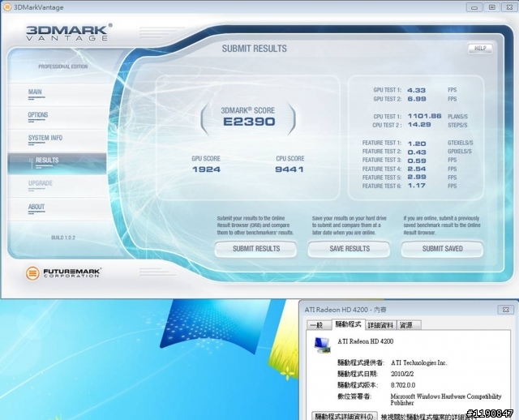This screenshot has height=420, width=519.
Task: Minimize the 3DMarkVantage window
Action: click(474, 7)
